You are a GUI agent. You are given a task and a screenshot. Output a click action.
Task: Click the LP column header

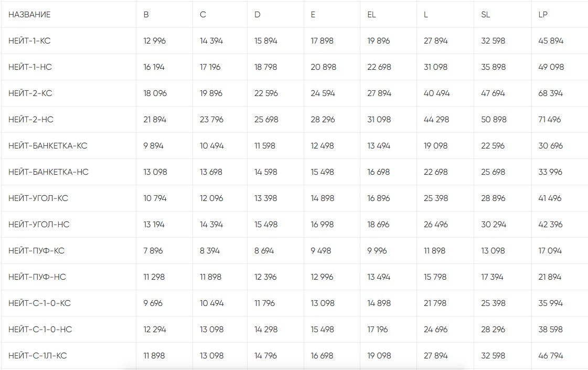pos(543,15)
